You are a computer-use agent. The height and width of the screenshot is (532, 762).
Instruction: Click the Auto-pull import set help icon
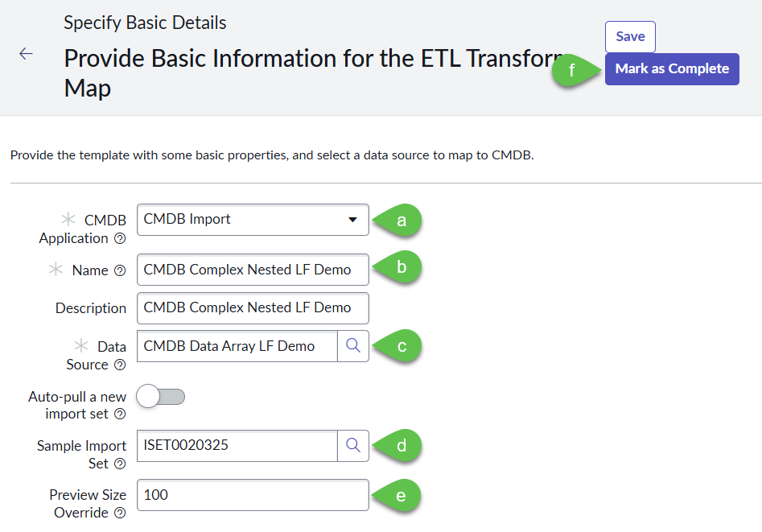click(120, 414)
